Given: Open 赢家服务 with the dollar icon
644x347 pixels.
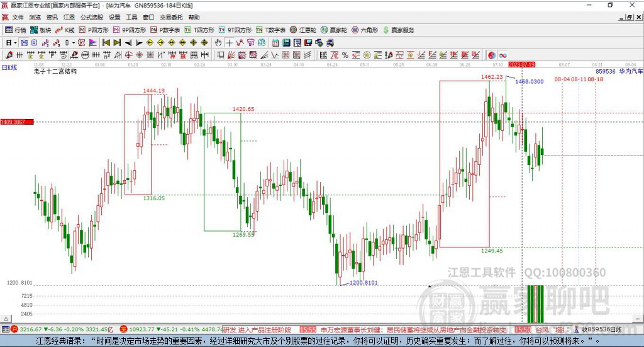Looking at the screenshot, I should click(x=398, y=30).
